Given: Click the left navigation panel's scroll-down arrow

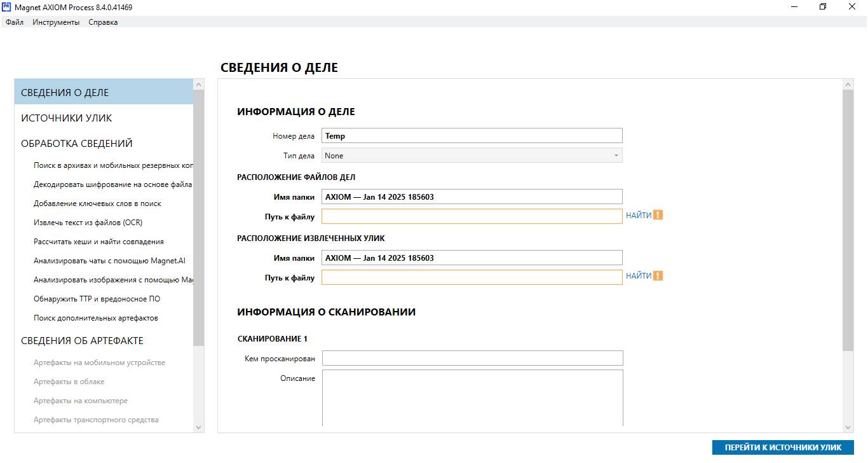Looking at the screenshot, I should pyautogui.click(x=198, y=427).
